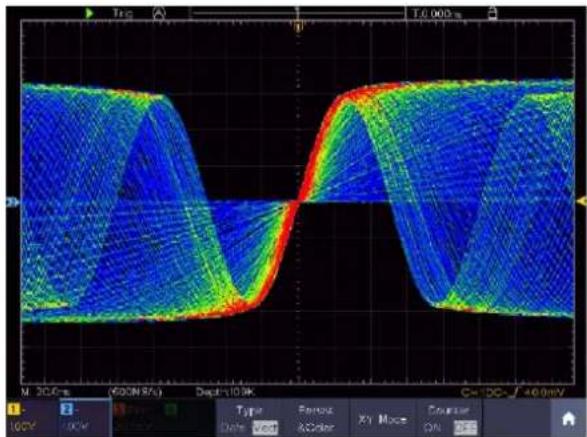The image size is (587, 437).
Task: Click the sample rate readout in parentheses
Action: (135, 392)
